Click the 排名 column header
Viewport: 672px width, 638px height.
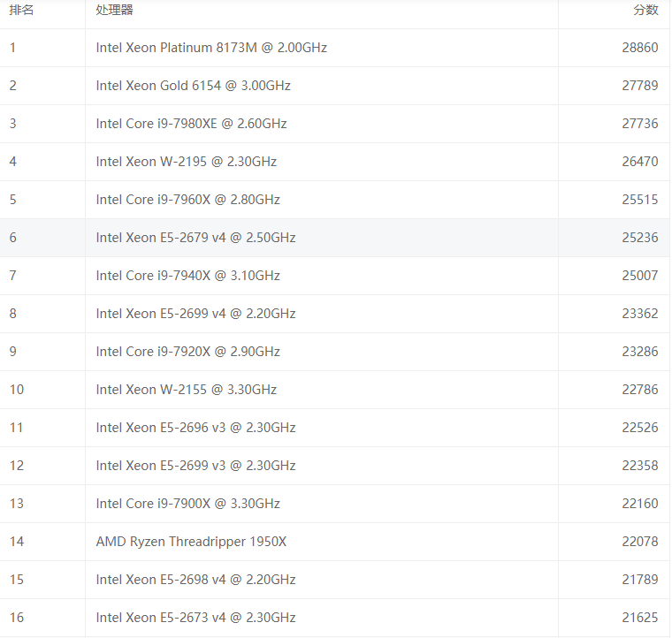point(21,10)
